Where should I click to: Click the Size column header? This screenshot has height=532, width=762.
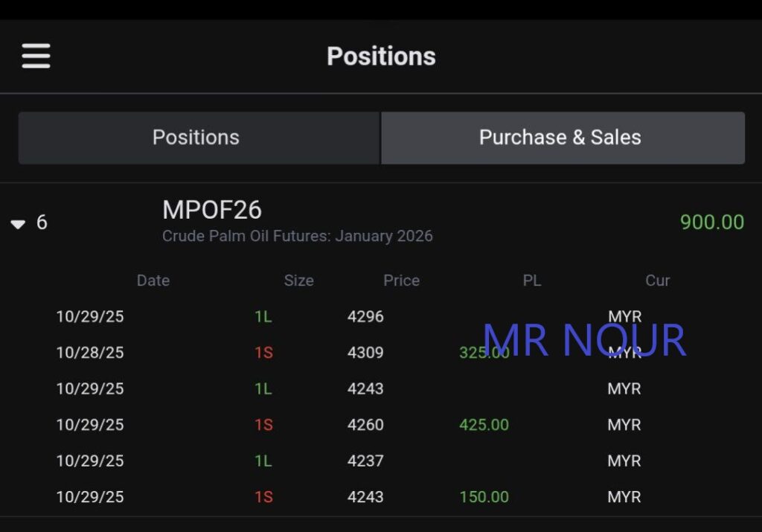(298, 281)
